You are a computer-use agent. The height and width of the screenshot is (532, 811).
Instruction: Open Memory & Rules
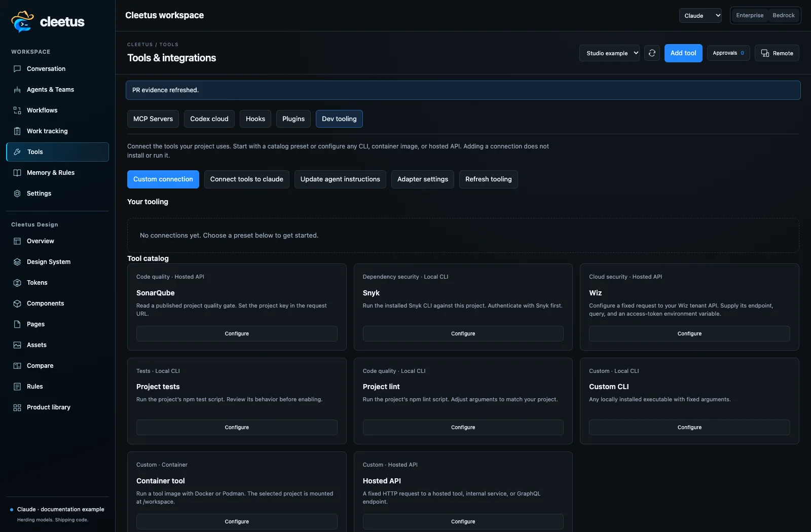[x=57, y=173]
